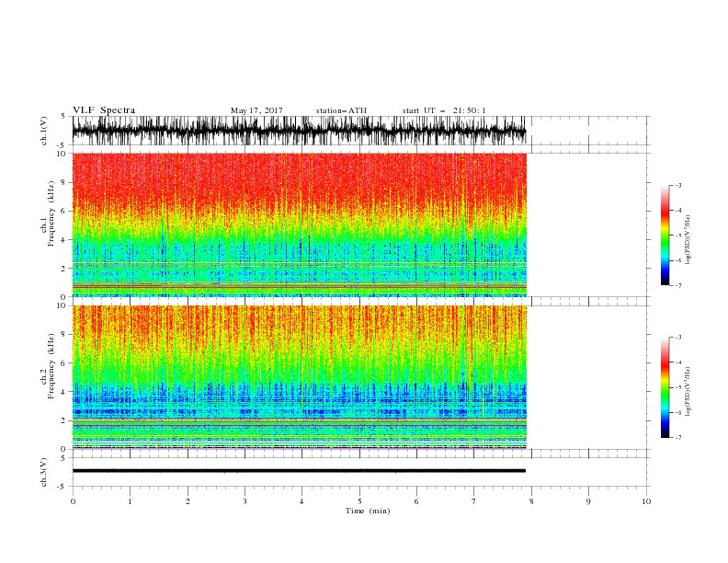Click the "-7" tick on ch.1 colorbar
The height and width of the screenshot is (563, 728).
pyautogui.click(x=677, y=285)
